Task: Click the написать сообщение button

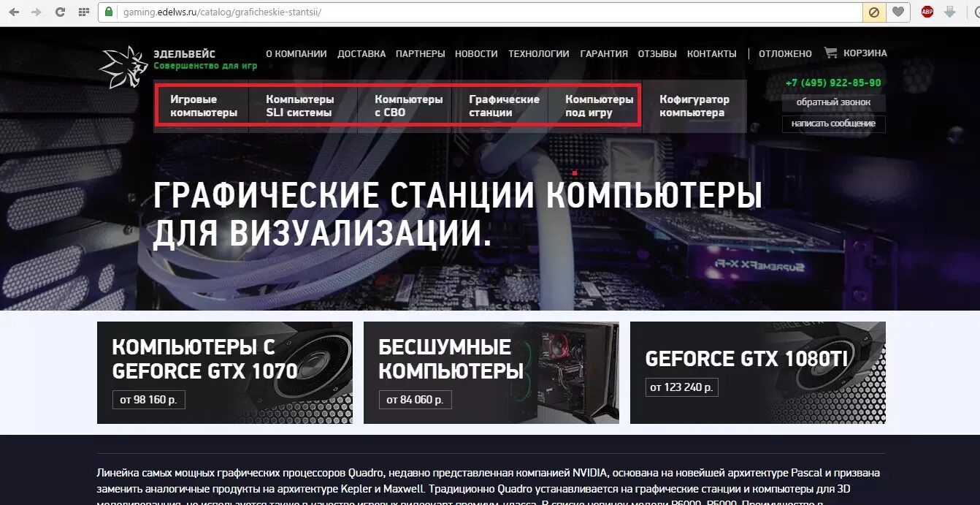Action: [833, 124]
